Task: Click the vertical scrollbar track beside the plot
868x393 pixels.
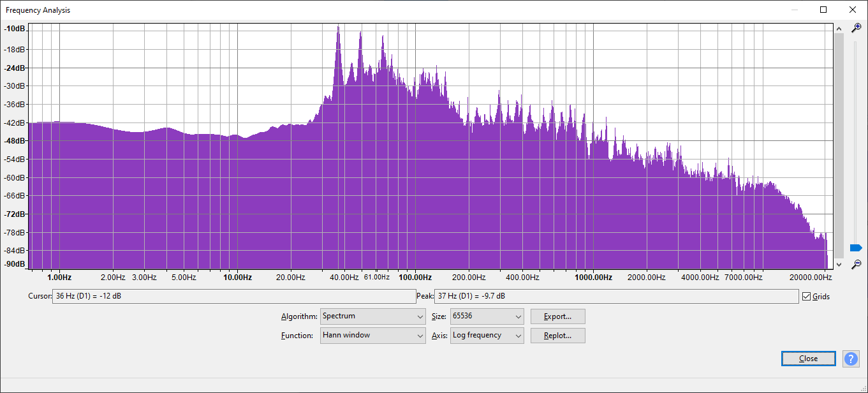Action: coord(839,147)
